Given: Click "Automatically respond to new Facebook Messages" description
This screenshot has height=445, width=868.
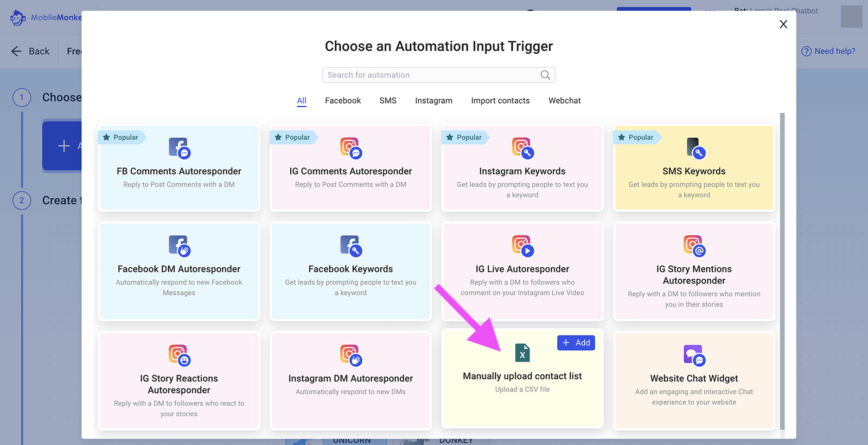Looking at the screenshot, I should [x=179, y=288].
